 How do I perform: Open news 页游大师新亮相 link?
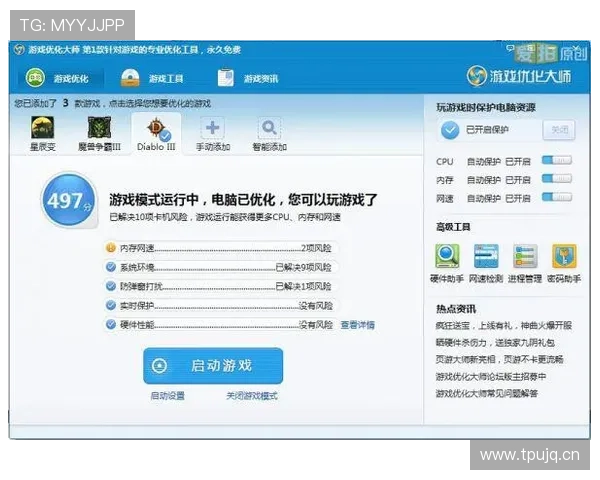click(499, 359)
